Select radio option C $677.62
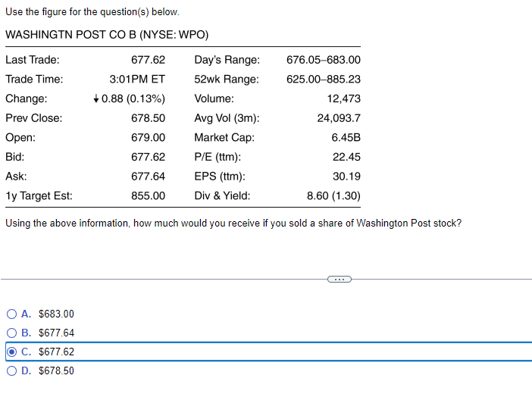Image resolution: width=532 pixels, height=397 pixels. [11, 352]
